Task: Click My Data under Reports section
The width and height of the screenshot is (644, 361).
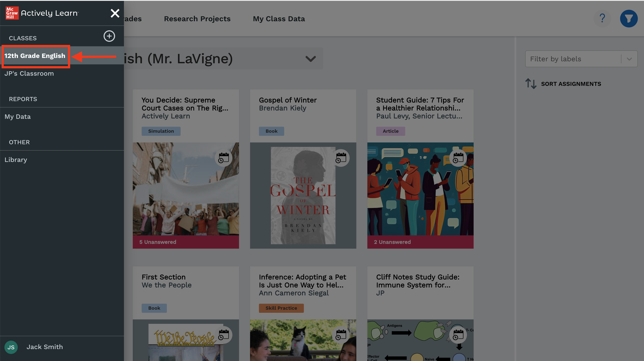Action: [x=18, y=116]
